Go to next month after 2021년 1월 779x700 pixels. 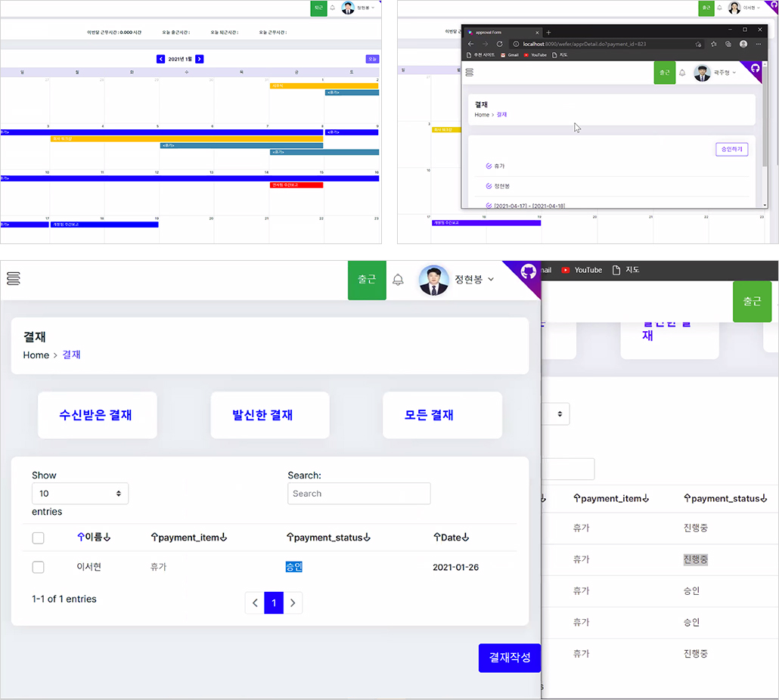pyautogui.click(x=199, y=59)
